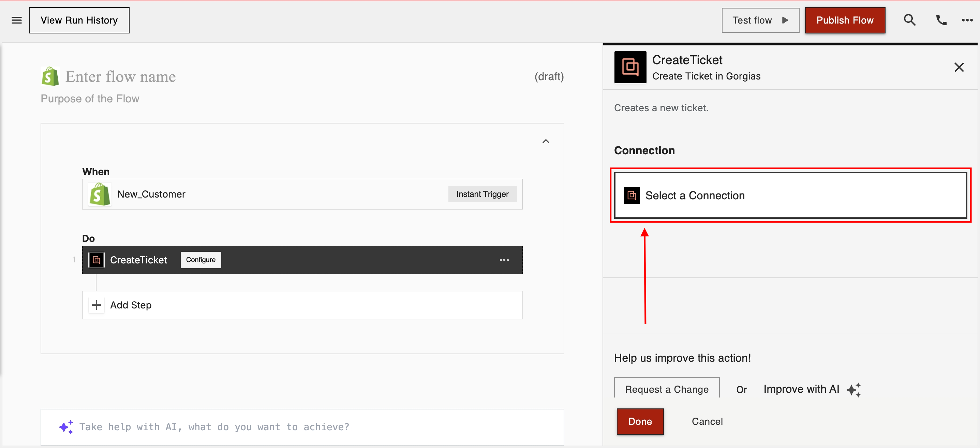Click the 'When' section label

[x=96, y=172]
